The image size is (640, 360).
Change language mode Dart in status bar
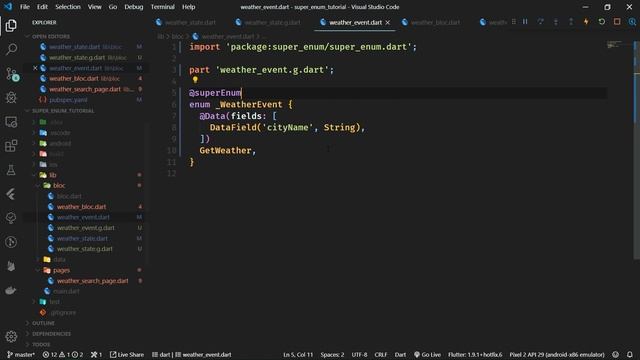pos(400,354)
